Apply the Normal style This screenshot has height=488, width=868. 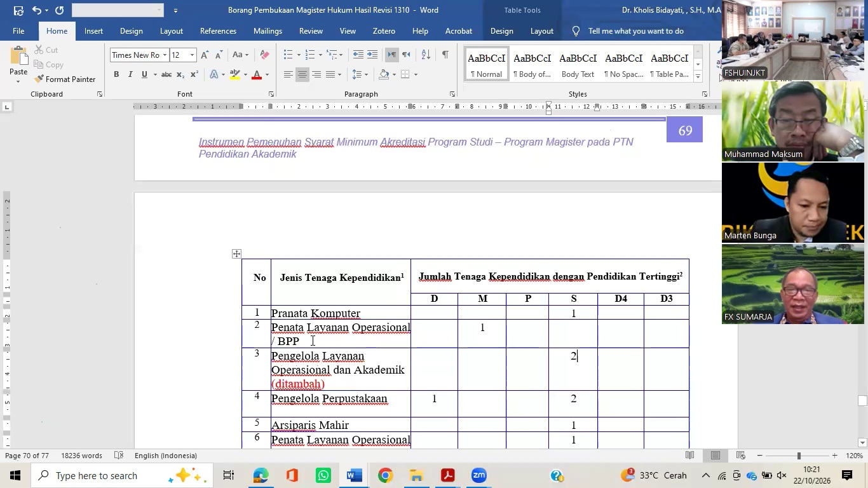[486, 64]
